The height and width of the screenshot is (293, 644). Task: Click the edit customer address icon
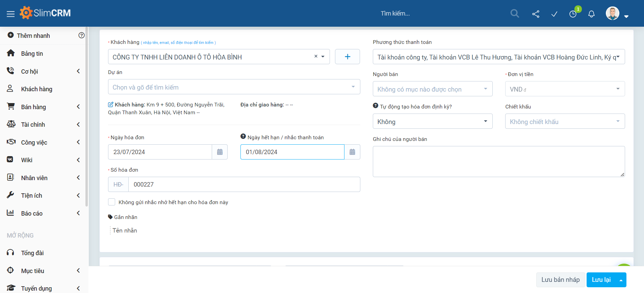(110, 105)
